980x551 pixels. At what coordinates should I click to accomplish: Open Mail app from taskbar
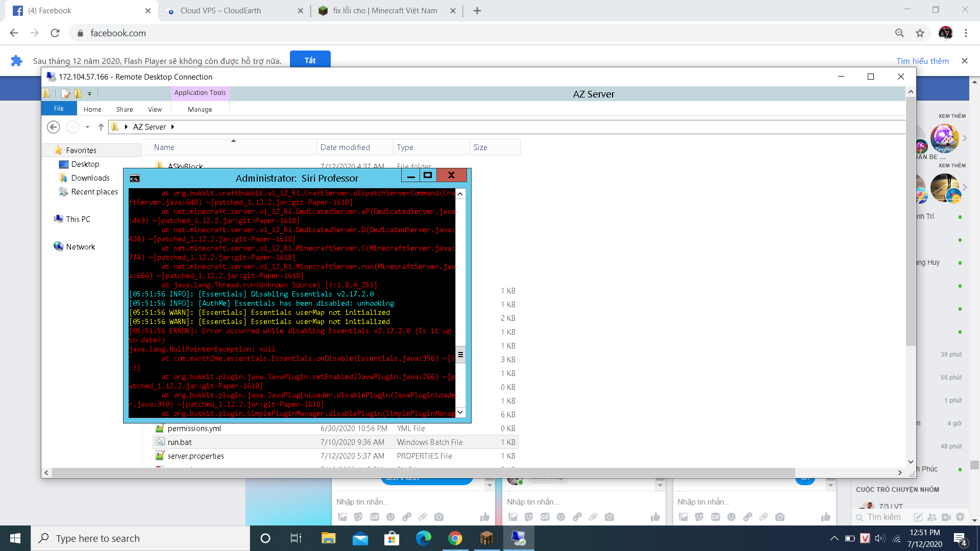pos(360,538)
